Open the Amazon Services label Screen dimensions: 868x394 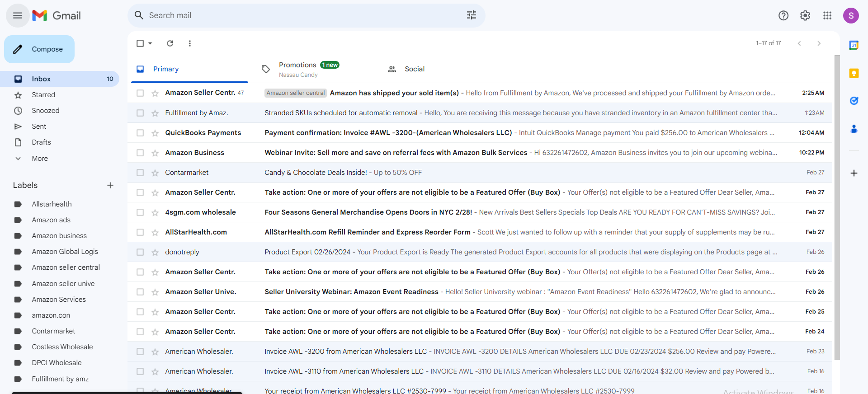(60, 300)
